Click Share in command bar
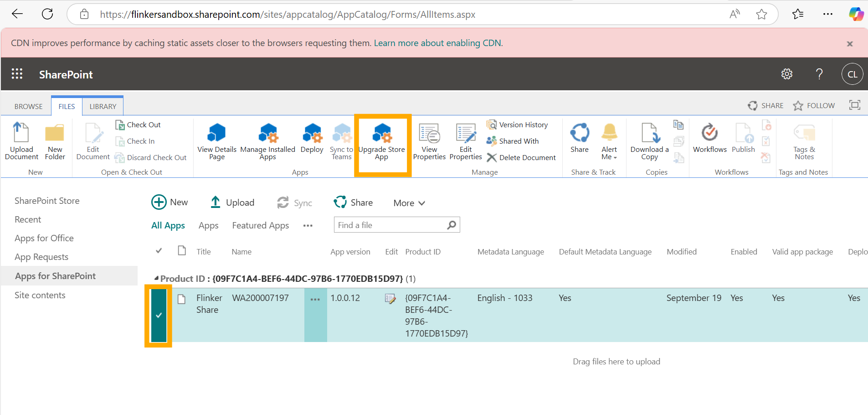The height and width of the screenshot is (415, 868). [x=353, y=202]
